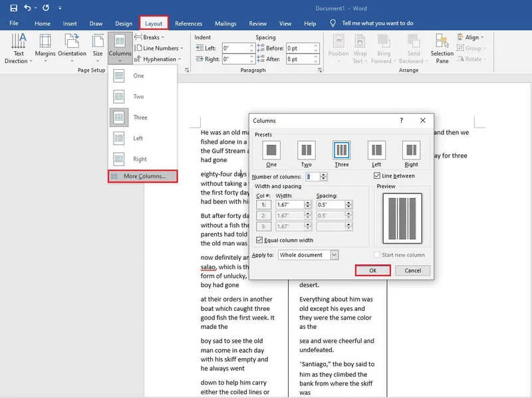Choose Two columns from the dropdown menu
Screen dimensions: 532x398
point(142,96)
